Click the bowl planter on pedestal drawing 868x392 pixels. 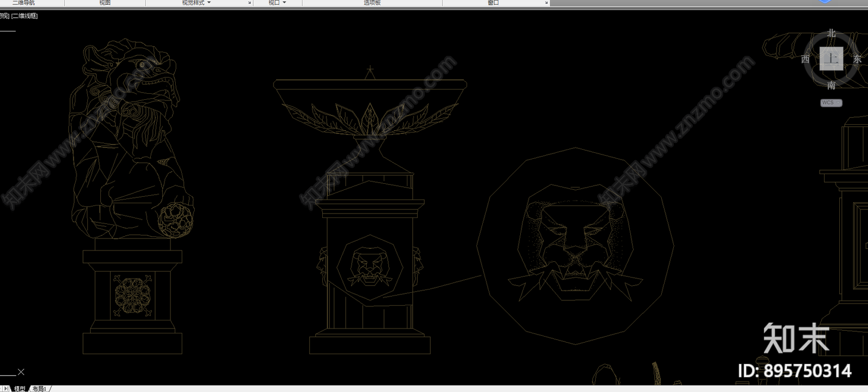370,210
